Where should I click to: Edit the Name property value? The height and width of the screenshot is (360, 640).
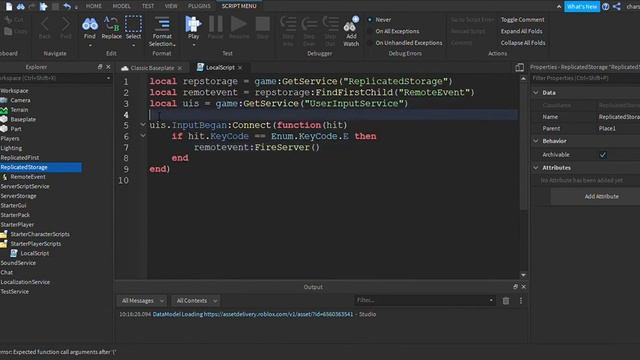point(618,117)
